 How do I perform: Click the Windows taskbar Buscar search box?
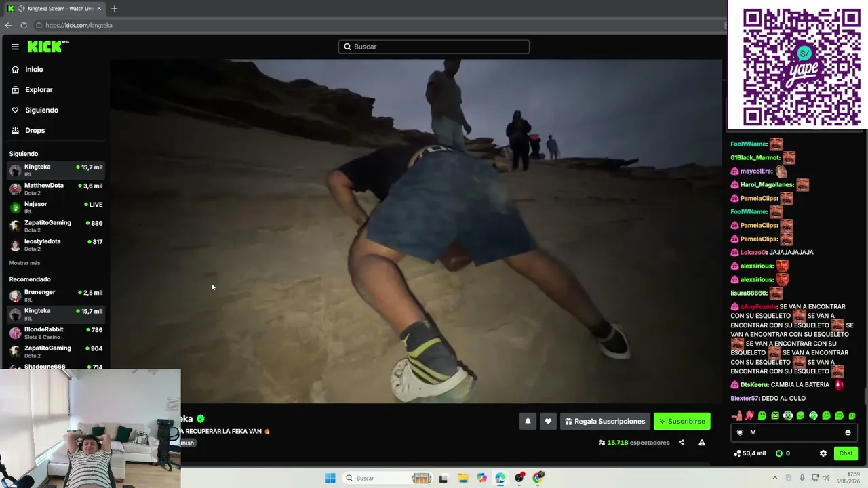tap(387, 478)
